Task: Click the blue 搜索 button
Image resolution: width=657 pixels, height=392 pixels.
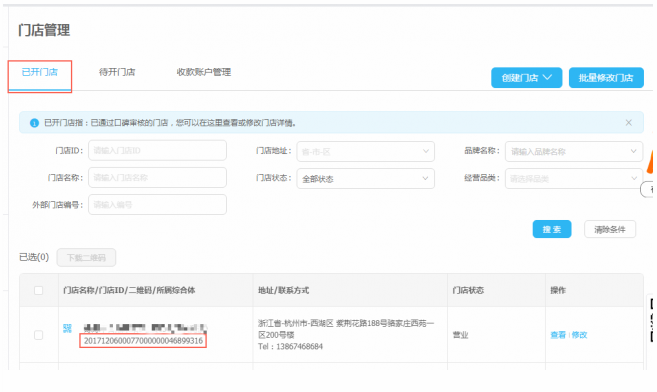Action: tap(552, 229)
